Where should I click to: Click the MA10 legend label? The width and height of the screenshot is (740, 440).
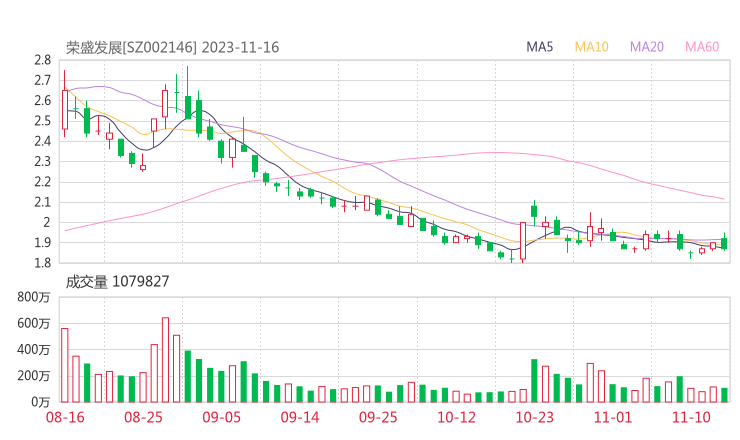[x=591, y=47]
